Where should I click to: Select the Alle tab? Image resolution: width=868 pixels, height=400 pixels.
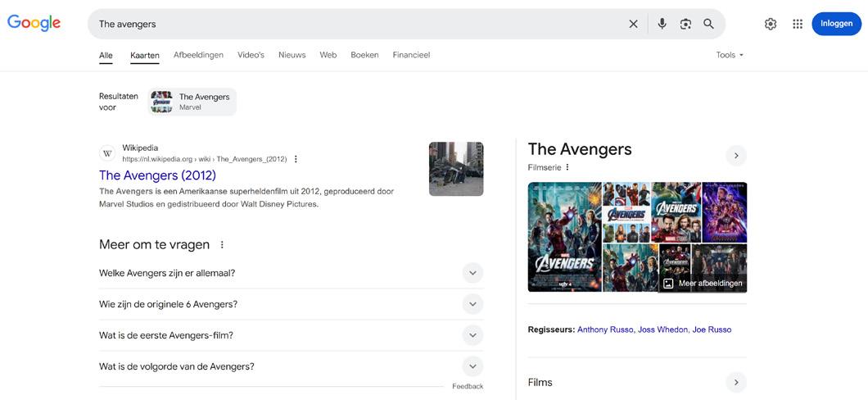(x=106, y=55)
